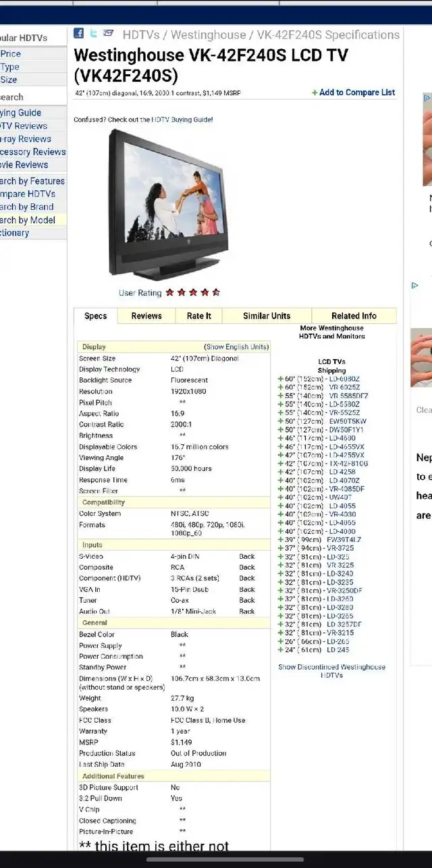This screenshot has width=432, height=868.
Task: Click the green plus beside LD-4655VX
Action: click(281, 447)
